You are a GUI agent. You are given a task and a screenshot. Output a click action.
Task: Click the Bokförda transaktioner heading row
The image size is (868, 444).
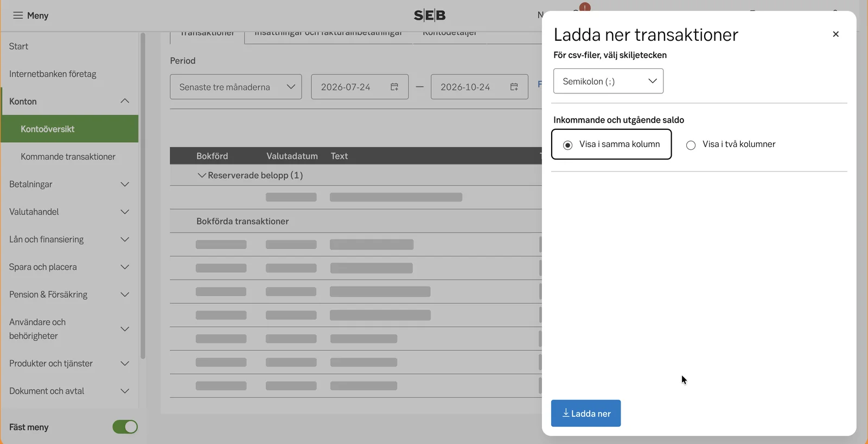pyautogui.click(x=356, y=221)
